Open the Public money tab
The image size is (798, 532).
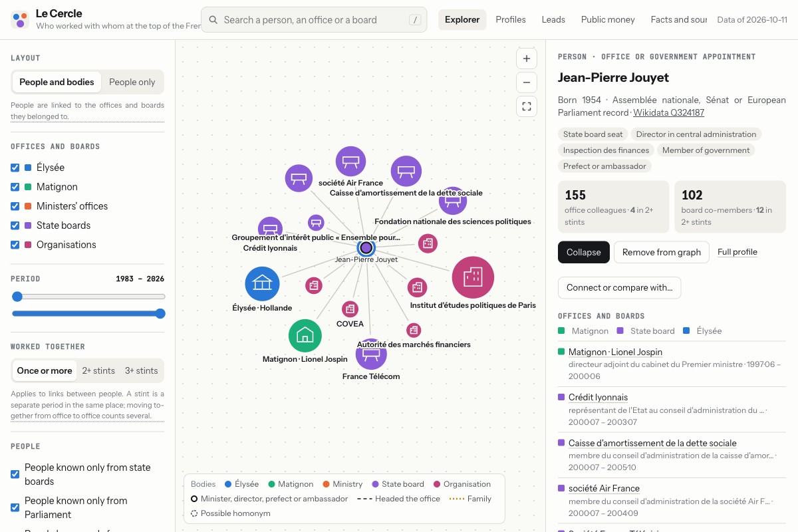[x=608, y=19]
